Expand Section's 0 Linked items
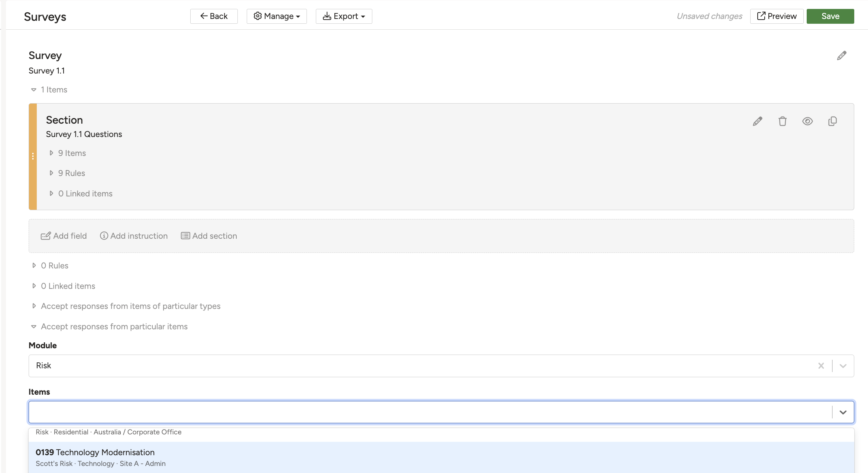 [x=81, y=194]
